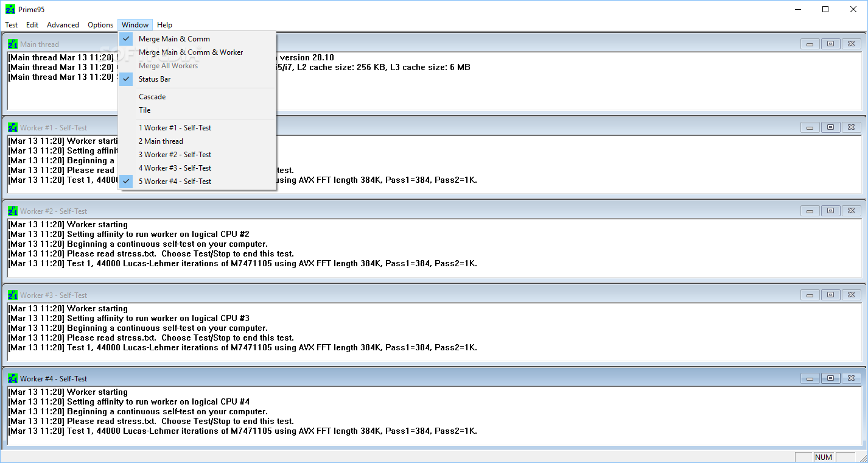Open the Help menu
The height and width of the screenshot is (463, 868).
tap(164, 25)
